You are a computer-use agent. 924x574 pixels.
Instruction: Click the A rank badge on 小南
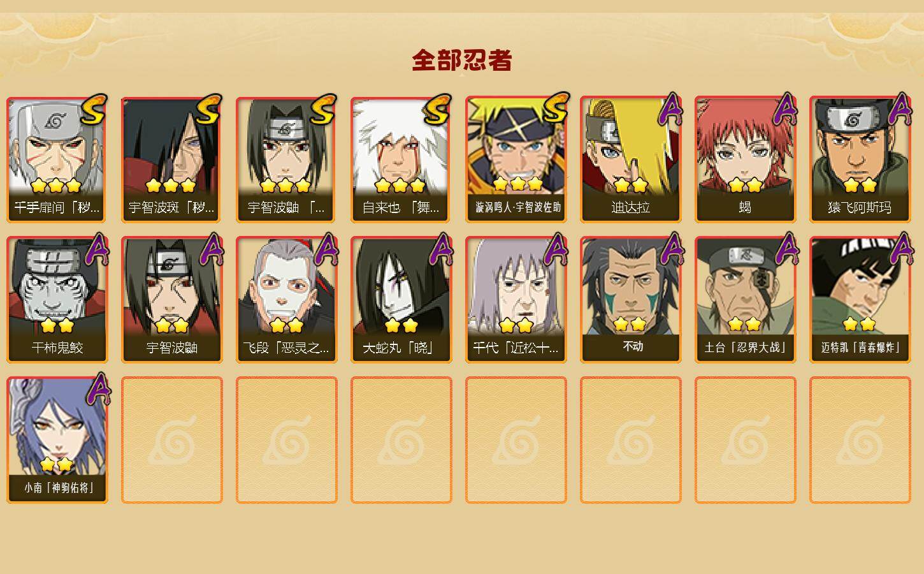pyautogui.click(x=97, y=390)
